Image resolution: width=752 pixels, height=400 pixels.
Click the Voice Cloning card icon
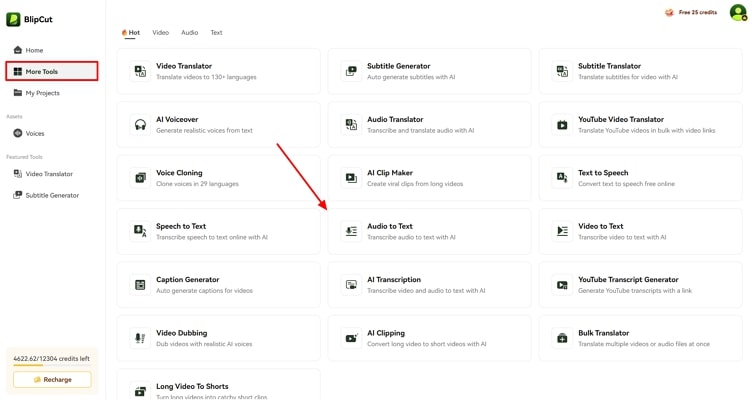tap(140, 178)
